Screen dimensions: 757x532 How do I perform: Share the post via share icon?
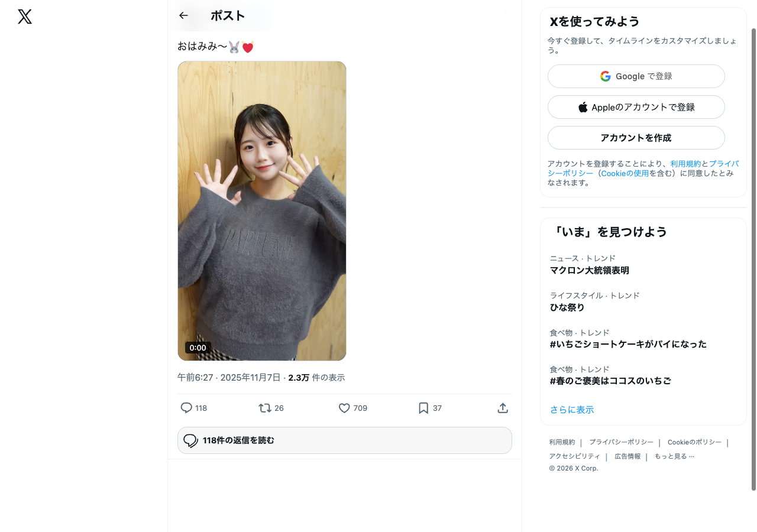click(x=503, y=408)
